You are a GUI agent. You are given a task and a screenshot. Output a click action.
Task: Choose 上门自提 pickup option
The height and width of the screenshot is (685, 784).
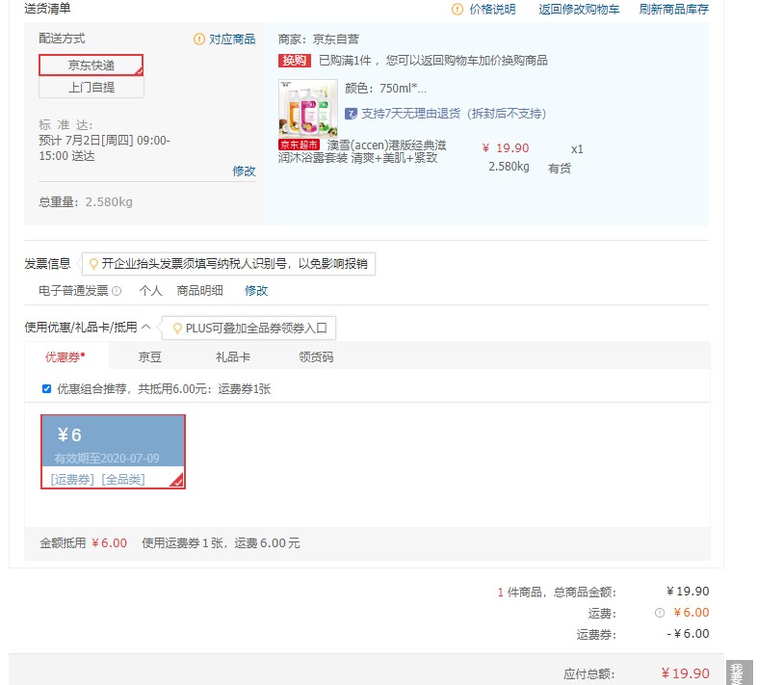click(91, 87)
